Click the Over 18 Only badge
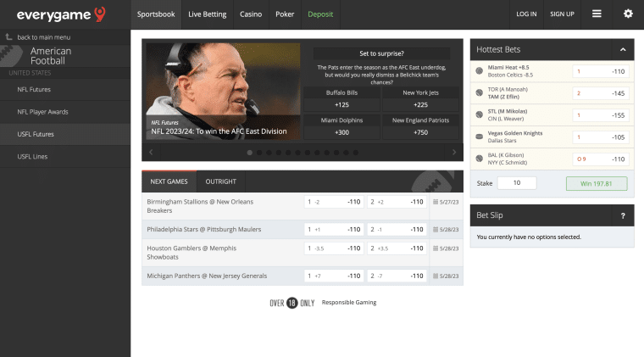This screenshot has width=644, height=357. coord(292,303)
